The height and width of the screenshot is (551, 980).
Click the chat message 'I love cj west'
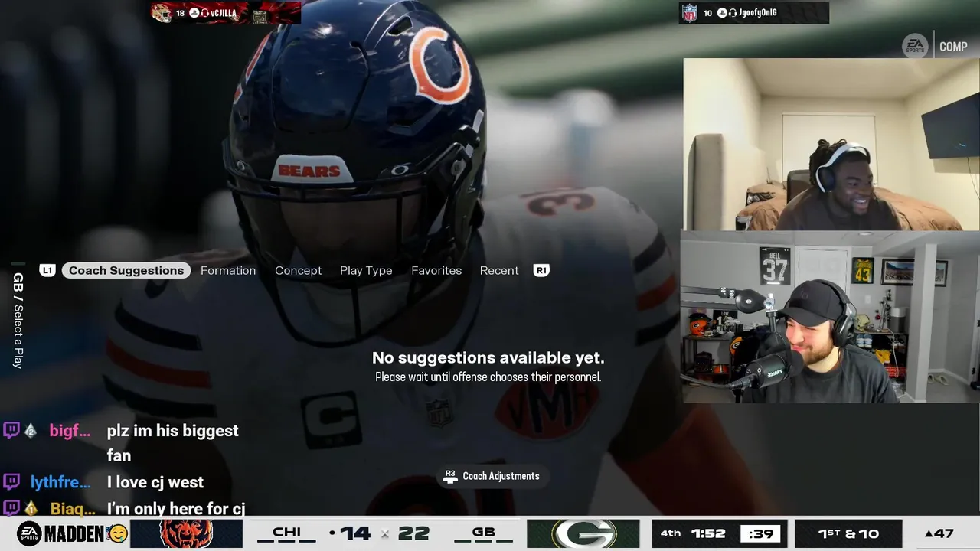click(155, 482)
